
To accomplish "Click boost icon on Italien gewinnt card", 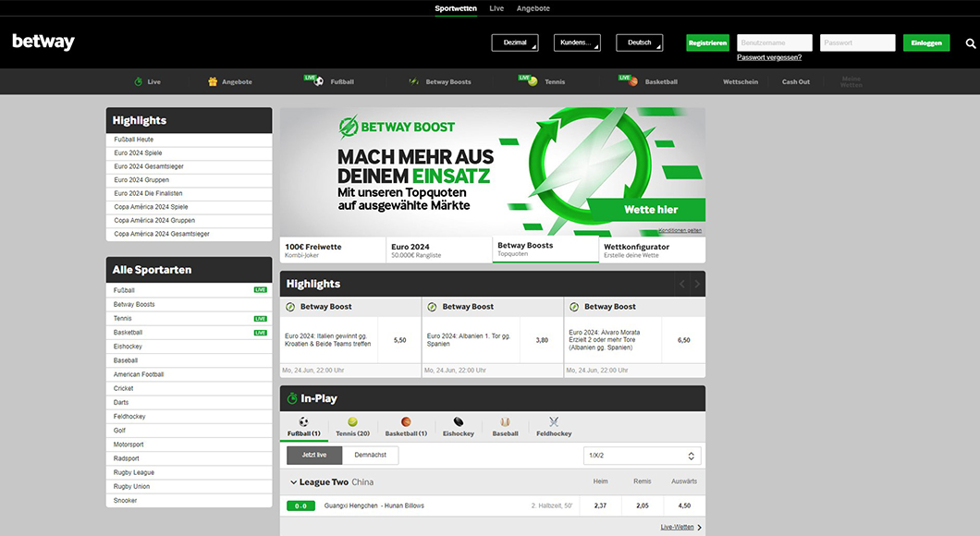I will point(290,307).
